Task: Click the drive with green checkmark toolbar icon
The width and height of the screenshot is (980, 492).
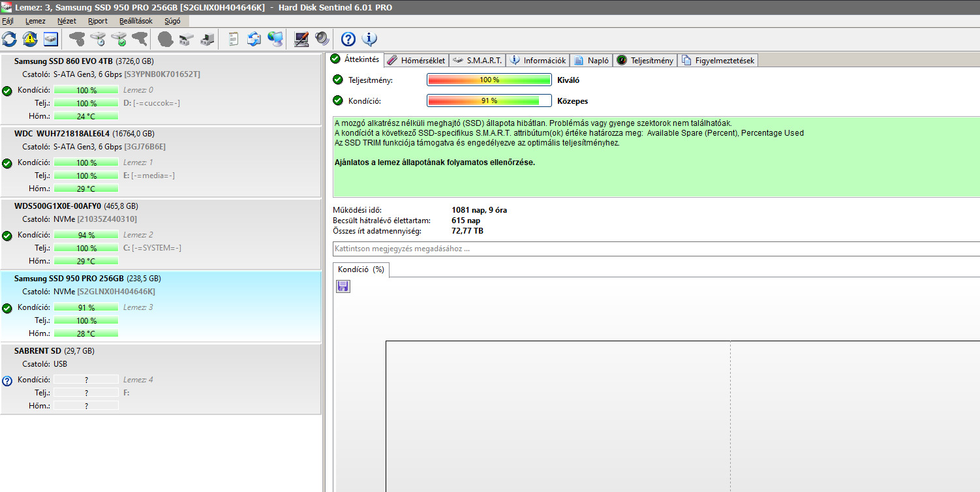Action: click(119, 39)
